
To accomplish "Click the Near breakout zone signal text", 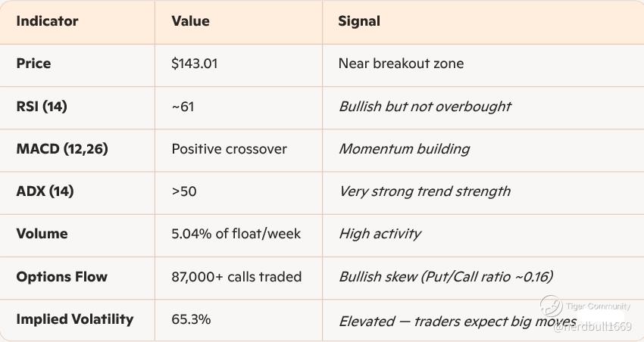I will tap(401, 64).
